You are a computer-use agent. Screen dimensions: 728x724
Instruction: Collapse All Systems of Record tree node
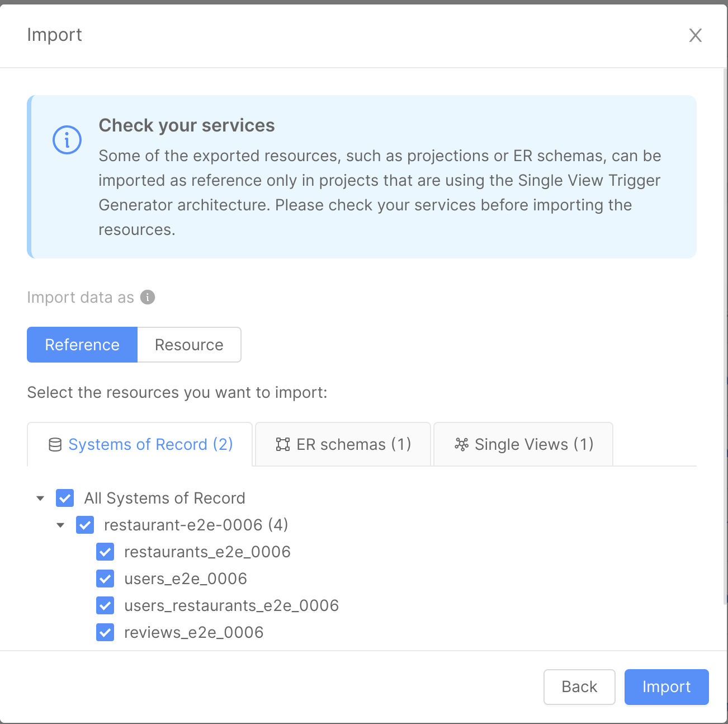tap(40, 498)
